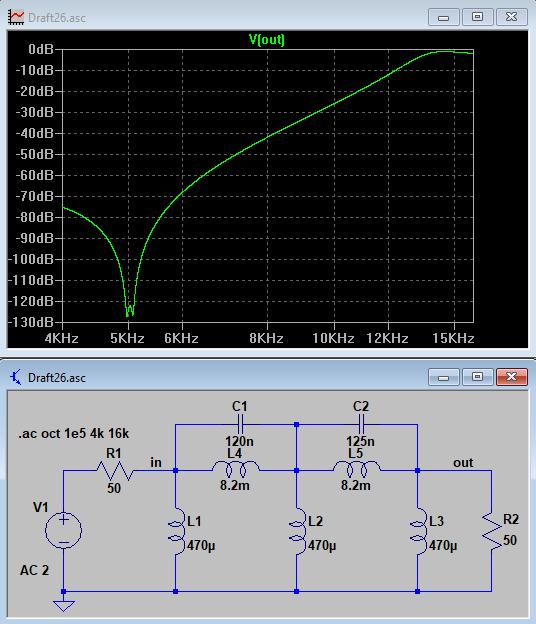Click the .ac oct simulation directive
536x624 pixels.
(x=74, y=433)
